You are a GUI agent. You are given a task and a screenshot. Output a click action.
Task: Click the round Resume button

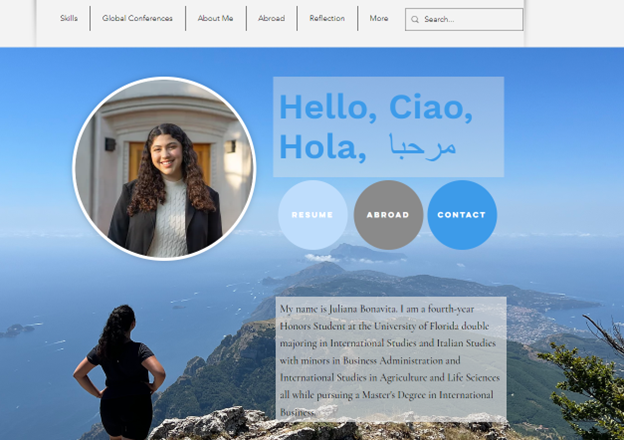pos(313,215)
